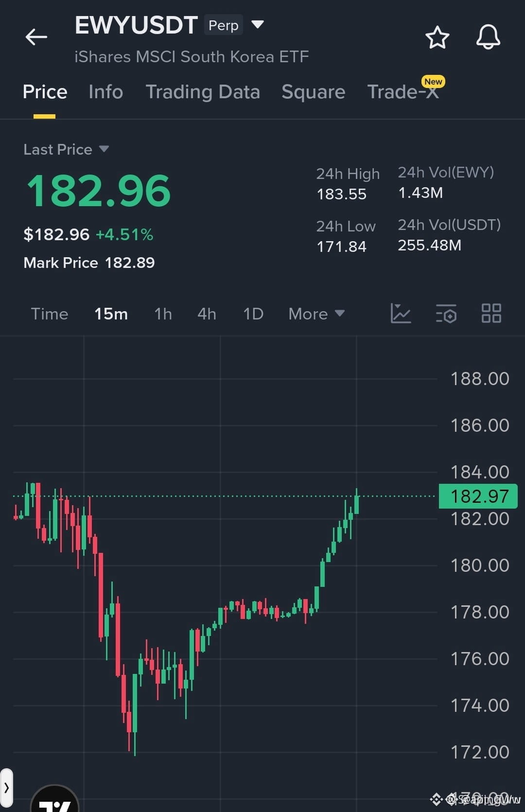Select the 1D interval

[x=253, y=314]
